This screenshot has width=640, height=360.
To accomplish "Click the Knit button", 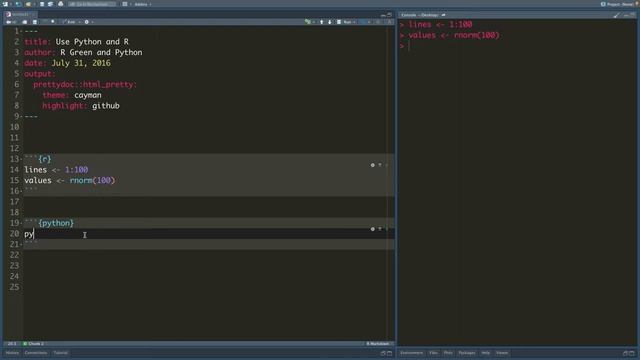I will click(69, 22).
